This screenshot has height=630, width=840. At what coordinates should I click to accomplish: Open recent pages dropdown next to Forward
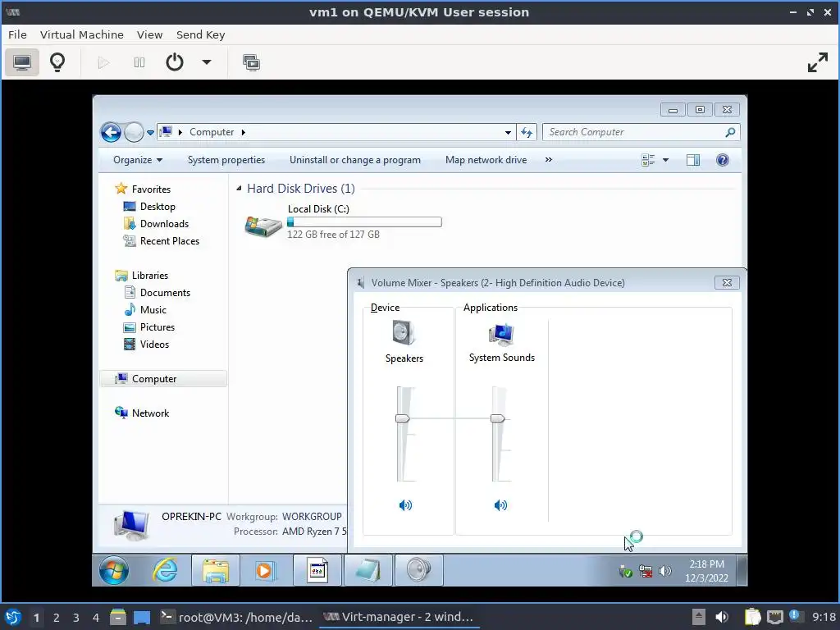click(x=151, y=132)
